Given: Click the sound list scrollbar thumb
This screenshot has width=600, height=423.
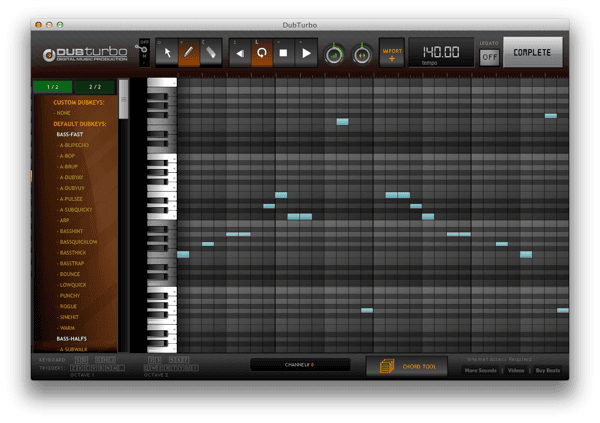Looking at the screenshot, I should 123,99.
